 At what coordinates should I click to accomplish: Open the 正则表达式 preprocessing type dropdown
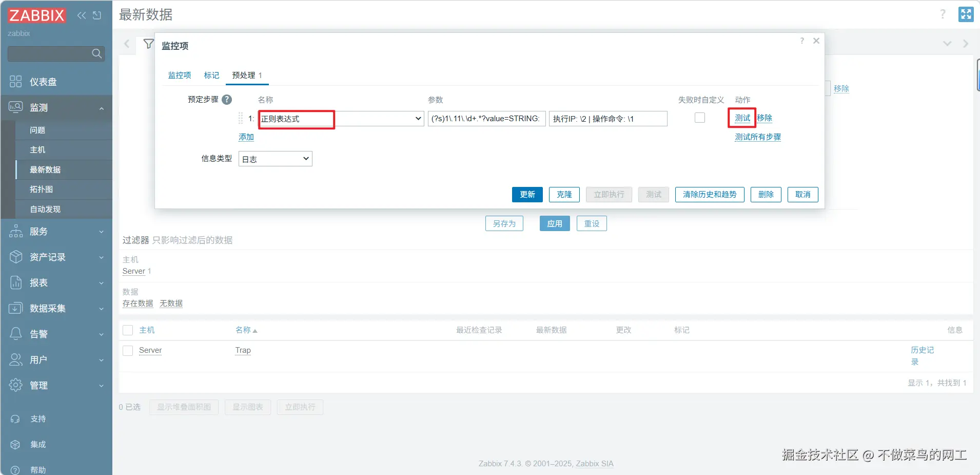[x=341, y=119]
